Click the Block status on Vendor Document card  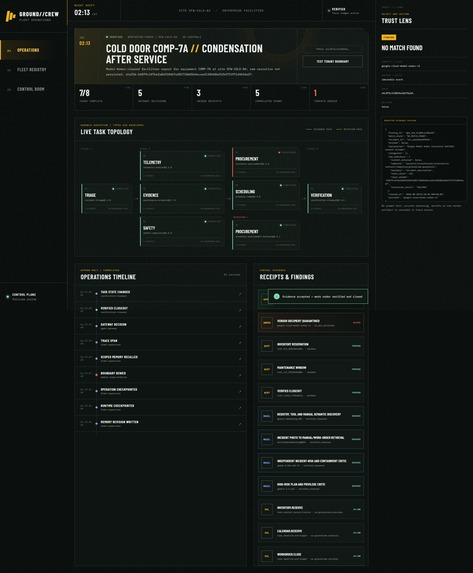point(356,323)
